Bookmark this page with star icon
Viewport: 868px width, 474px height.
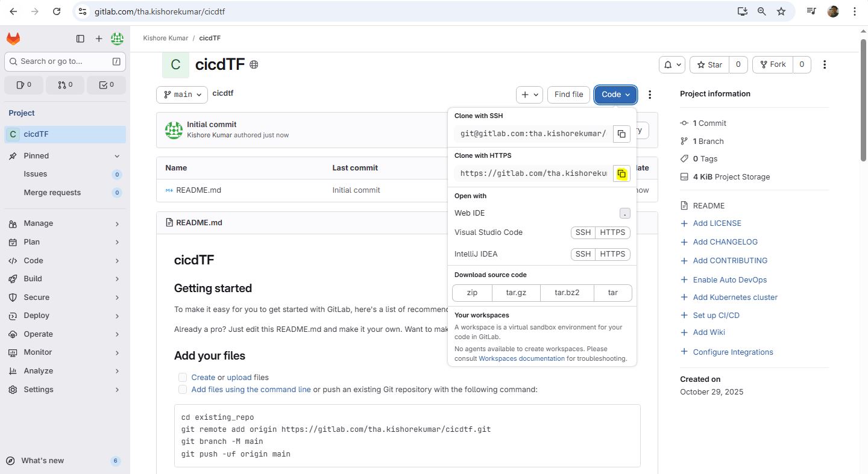click(x=781, y=11)
